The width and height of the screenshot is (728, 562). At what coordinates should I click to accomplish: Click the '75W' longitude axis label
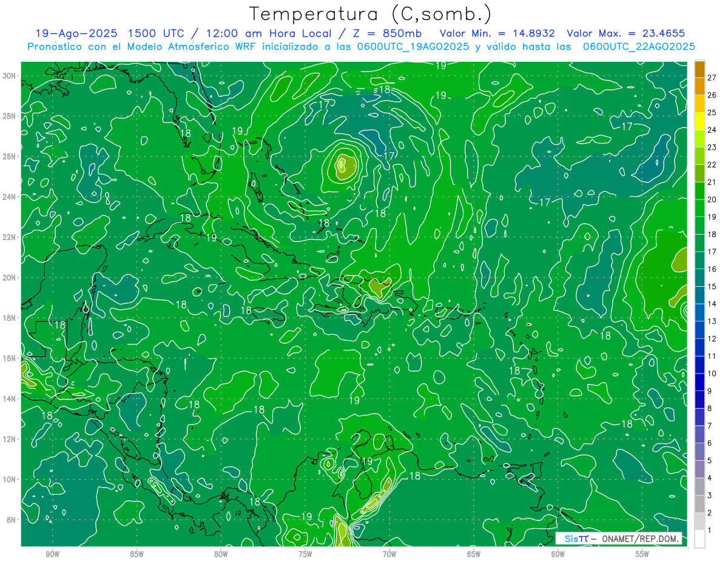pos(305,554)
